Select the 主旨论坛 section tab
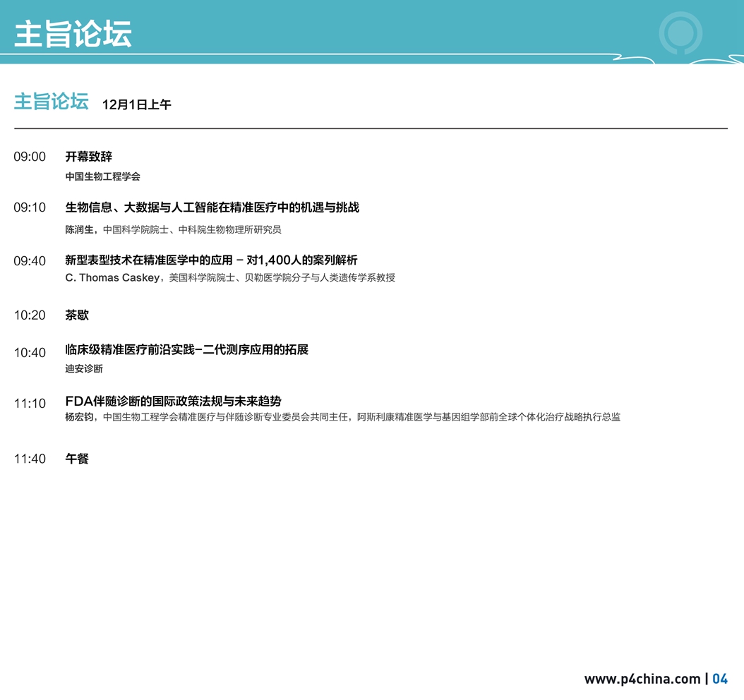Image resolution: width=744 pixels, height=700 pixels. pyautogui.click(x=50, y=102)
